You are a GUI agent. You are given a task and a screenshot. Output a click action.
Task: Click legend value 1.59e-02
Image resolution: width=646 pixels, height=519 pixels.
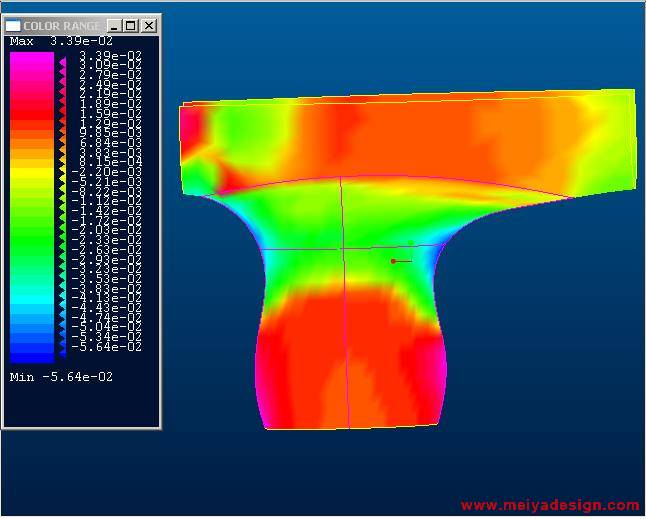110,114
